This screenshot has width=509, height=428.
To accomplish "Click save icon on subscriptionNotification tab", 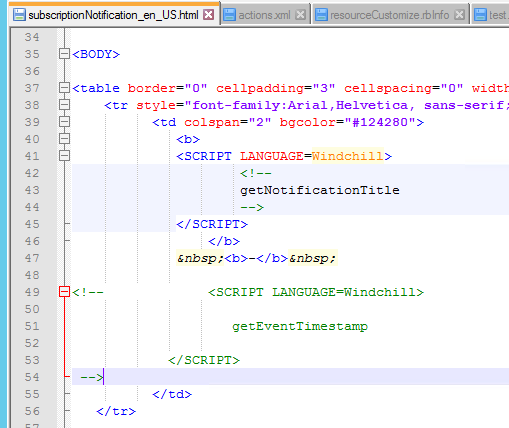I will [19, 15].
